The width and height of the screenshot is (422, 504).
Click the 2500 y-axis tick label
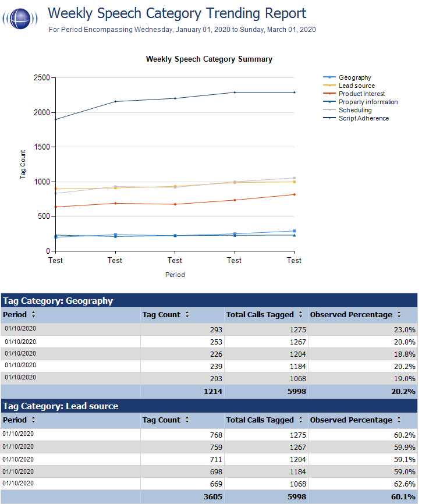tap(42, 78)
